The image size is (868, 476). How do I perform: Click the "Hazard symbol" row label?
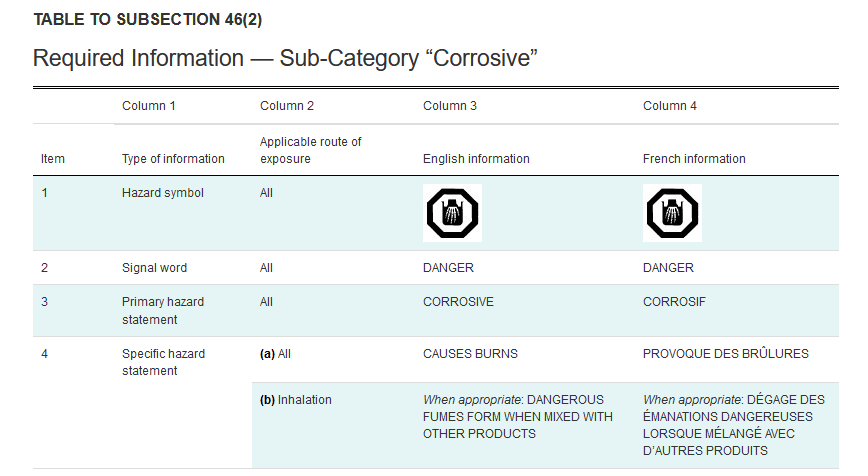coord(162,193)
